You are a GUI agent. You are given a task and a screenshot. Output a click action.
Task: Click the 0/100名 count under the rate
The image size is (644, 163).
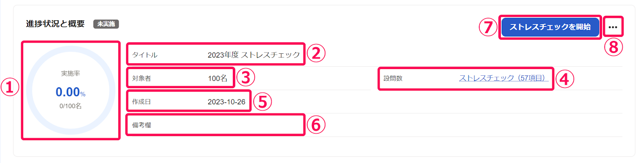pyautogui.click(x=71, y=106)
